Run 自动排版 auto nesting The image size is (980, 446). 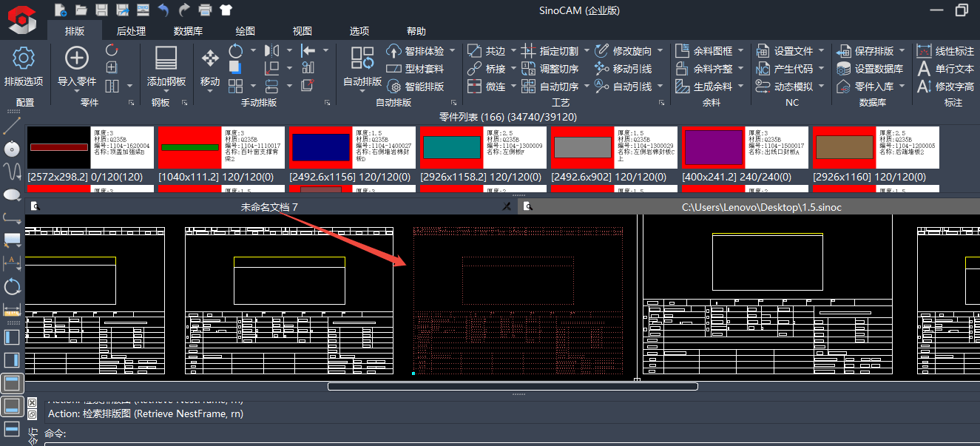362,58
